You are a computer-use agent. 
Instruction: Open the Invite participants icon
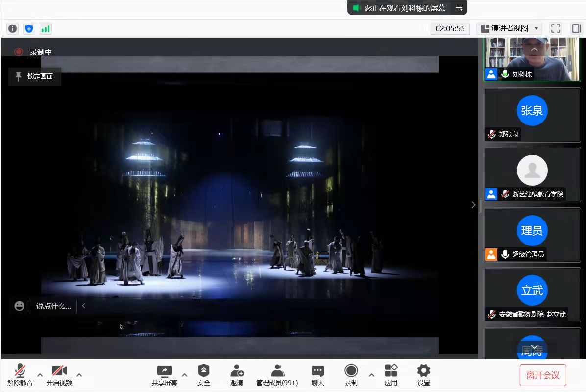[x=237, y=375]
